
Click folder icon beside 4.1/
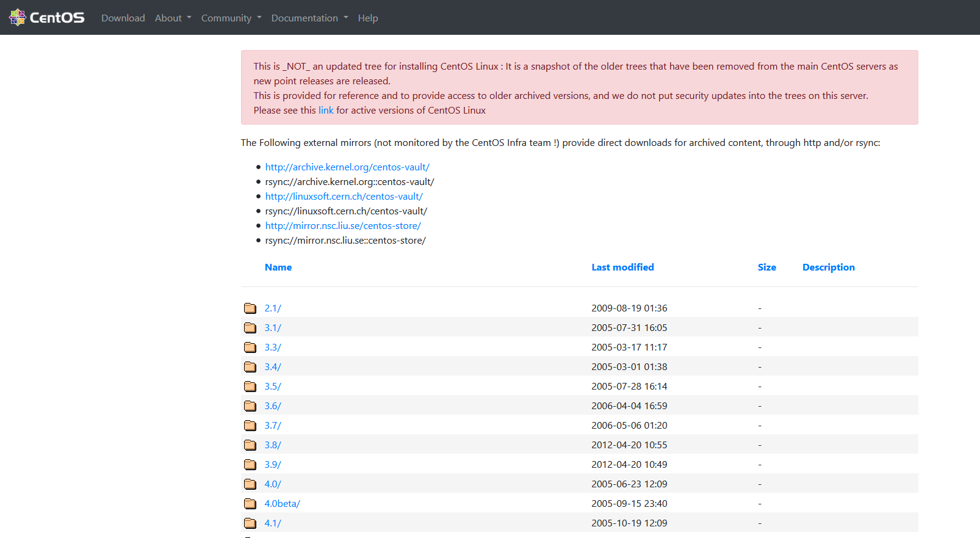coord(250,523)
